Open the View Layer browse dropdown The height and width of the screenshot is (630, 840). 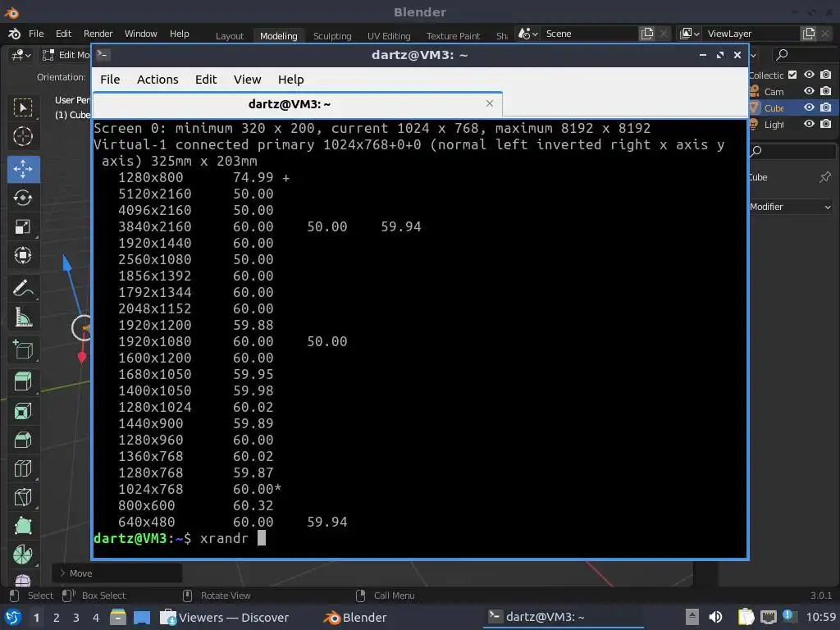coord(689,34)
